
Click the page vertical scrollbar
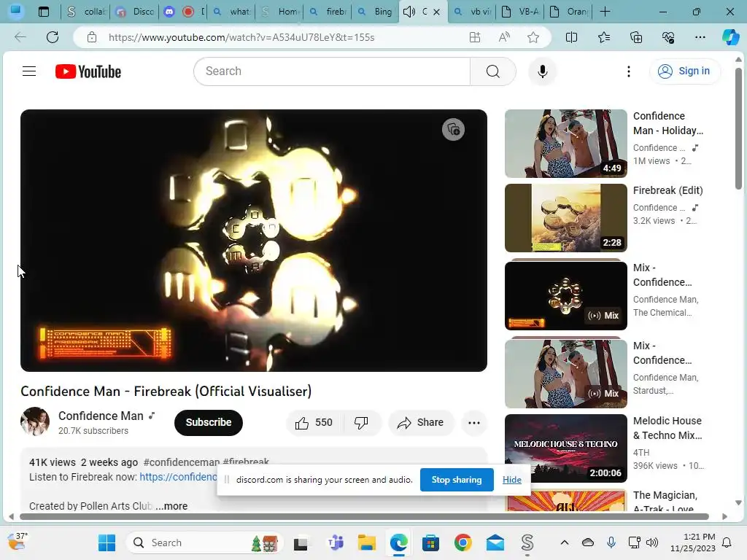coord(738,128)
